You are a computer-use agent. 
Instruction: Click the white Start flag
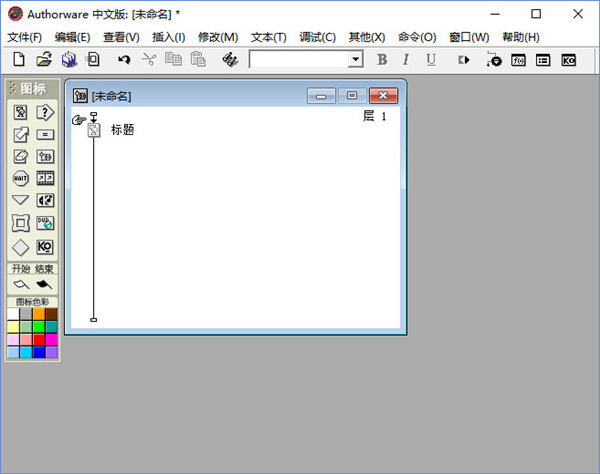click(x=20, y=284)
